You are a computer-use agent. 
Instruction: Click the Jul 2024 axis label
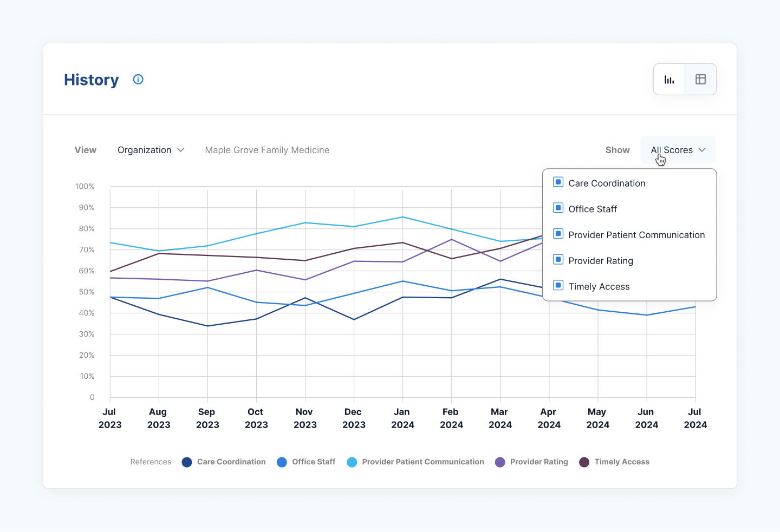(695, 418)
